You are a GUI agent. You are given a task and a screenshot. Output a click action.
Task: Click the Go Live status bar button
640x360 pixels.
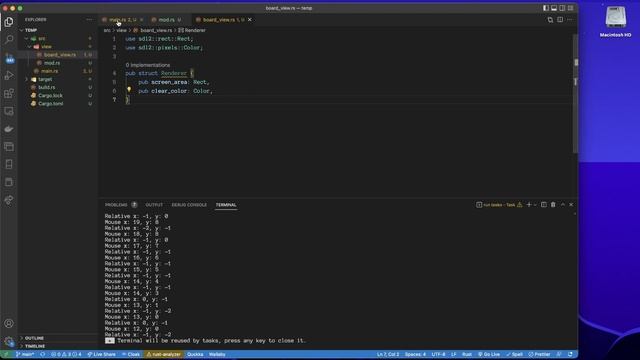pyautogui.click(x=489, y=354)
